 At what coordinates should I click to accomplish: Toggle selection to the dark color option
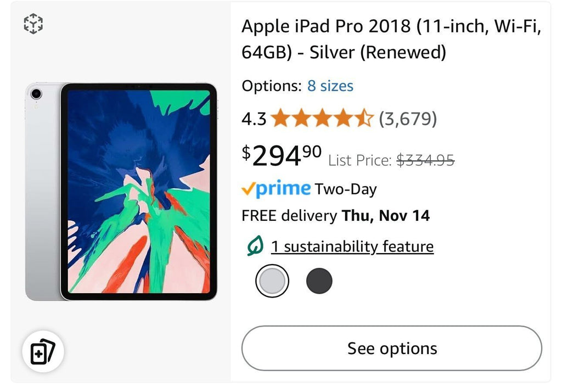tap(320, 281)
